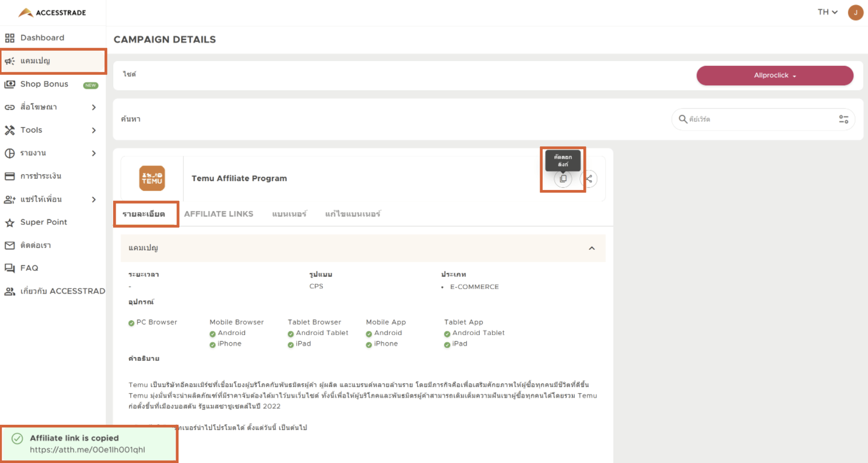Click the Temu logo thumbnail

(x=152, y=178)
